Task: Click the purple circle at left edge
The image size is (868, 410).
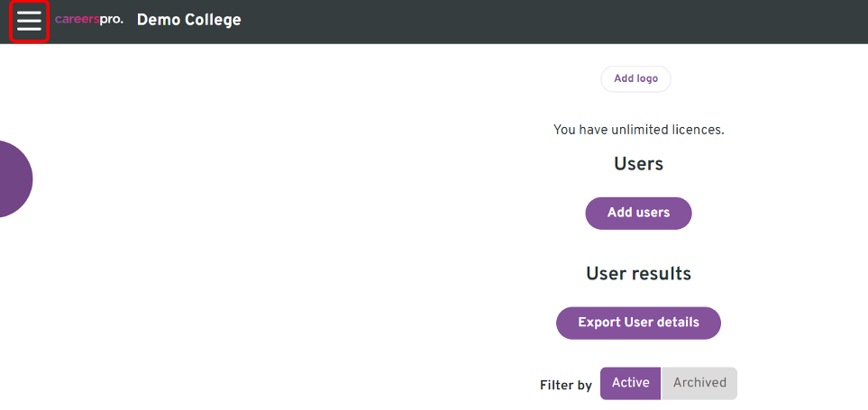Action: pyautogui.click(x=15, y=178)
